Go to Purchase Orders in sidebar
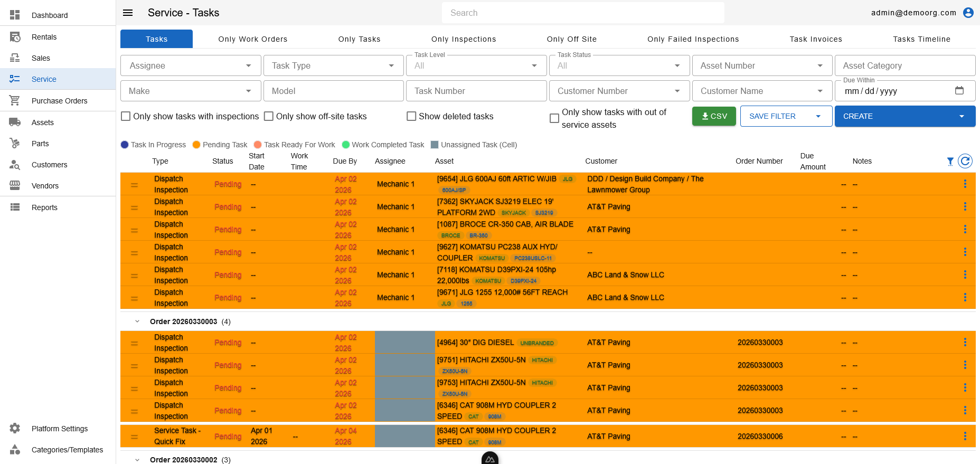The image size is (980, 464). pos(59,100)
